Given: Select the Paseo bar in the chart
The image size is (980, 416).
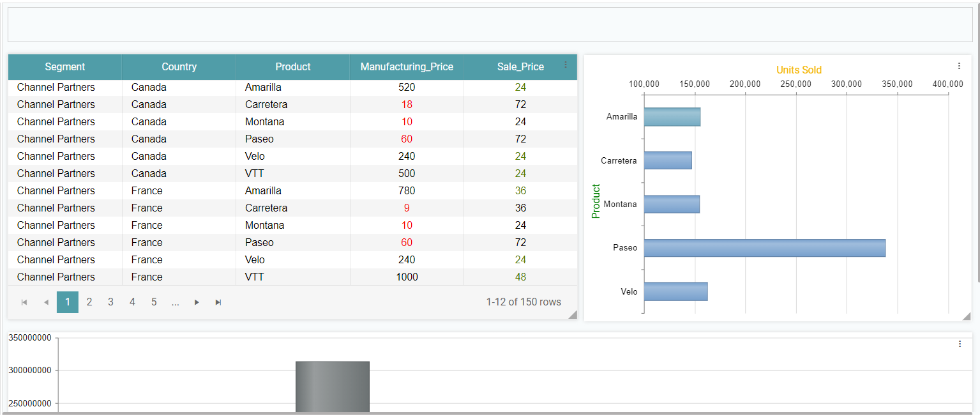Looking at the screenshot, I should pyautogui.click(x=764, y=248).
